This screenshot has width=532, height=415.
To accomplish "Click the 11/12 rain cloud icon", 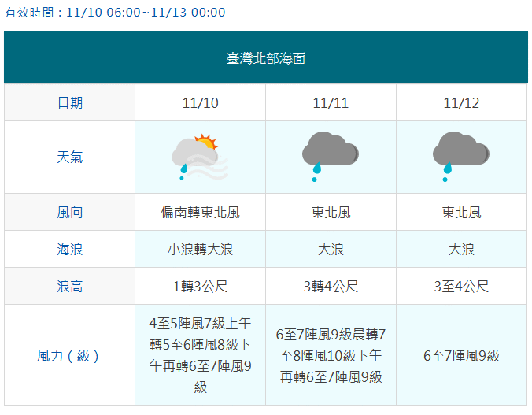I will tap(461, 157).
